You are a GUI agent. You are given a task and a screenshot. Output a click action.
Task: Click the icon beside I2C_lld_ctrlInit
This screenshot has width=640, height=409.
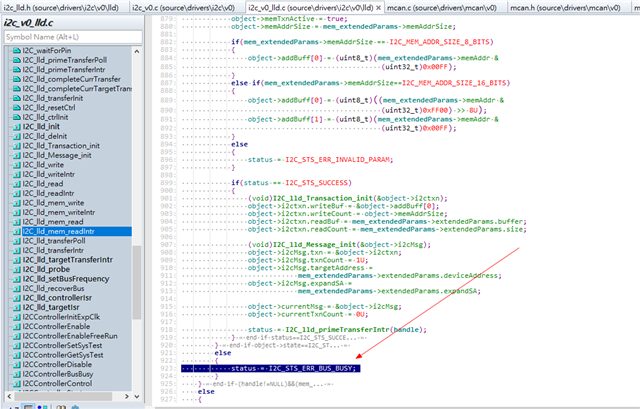(x=17, y=117)
